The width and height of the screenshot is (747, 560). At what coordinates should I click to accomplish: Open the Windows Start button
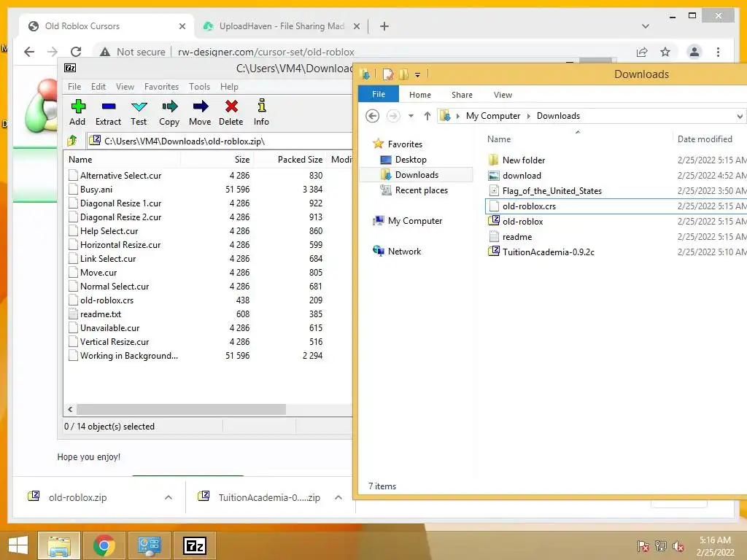click(18, 545)
